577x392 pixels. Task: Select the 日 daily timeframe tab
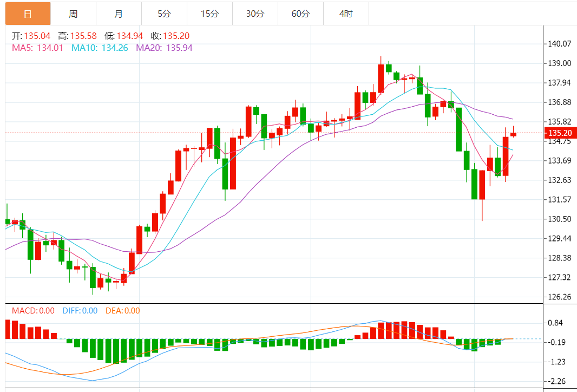click(x=28, y=14)
